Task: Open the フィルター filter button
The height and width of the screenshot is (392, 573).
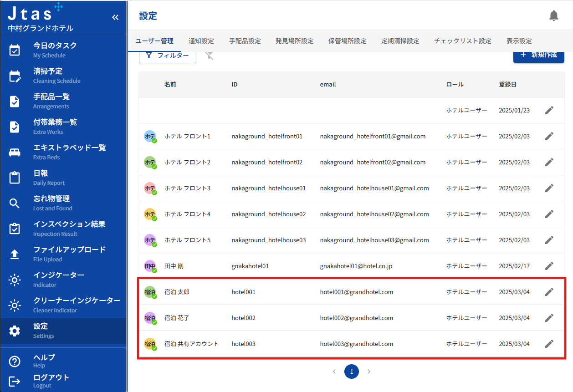Action: (167, 56)
